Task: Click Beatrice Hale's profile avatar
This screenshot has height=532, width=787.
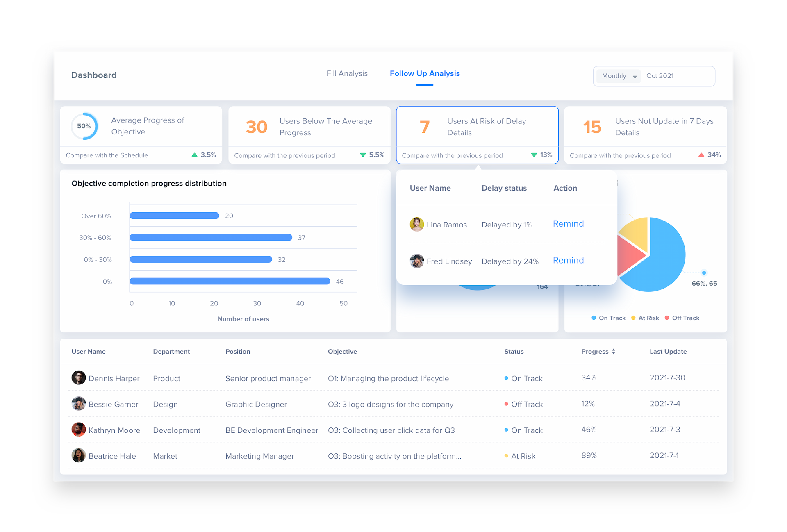Action: pyautogui.click(x=79, y=455)
